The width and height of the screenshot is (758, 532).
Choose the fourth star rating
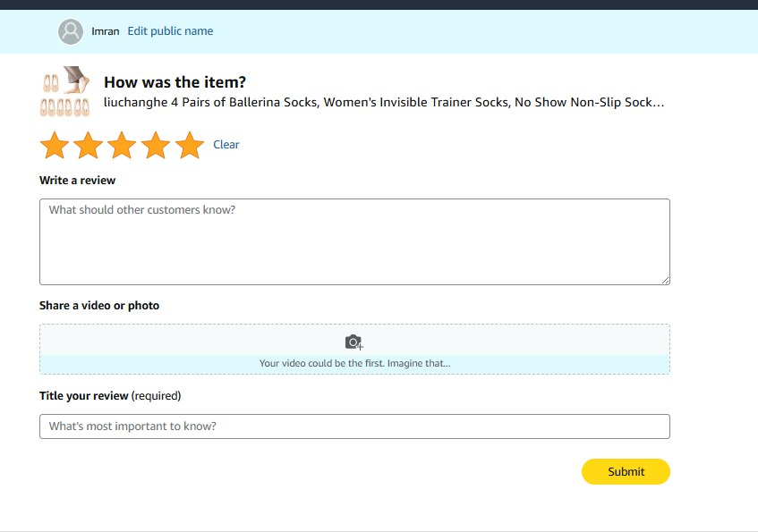click(x=156, y=145)
